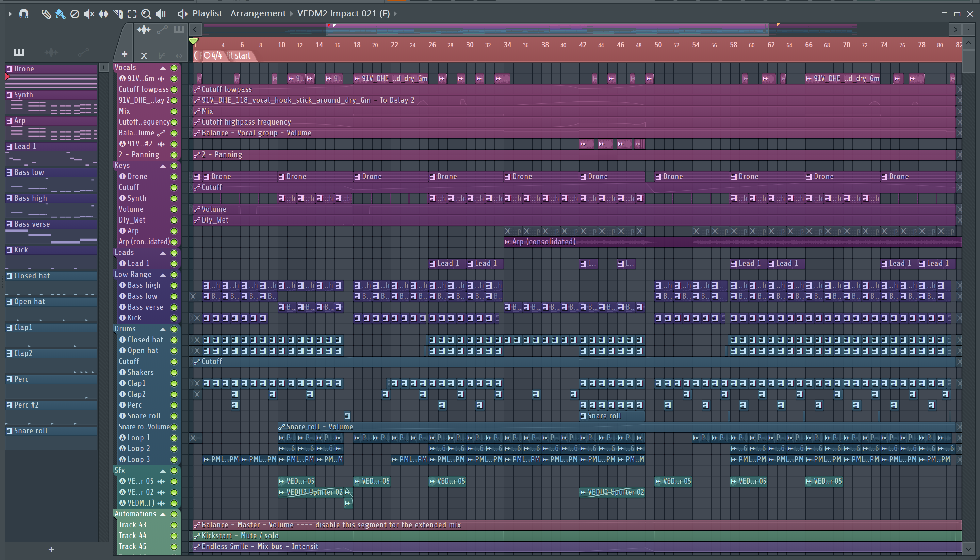Mute the Snare roll track
The width and height of the screenshot is (980, 560).
(x=174, y=416)
